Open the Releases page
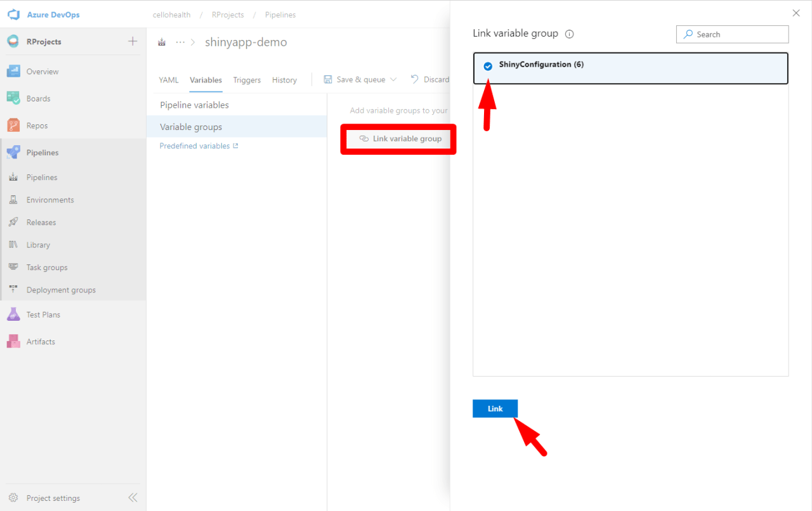Viewport: 812px width, 511px height. [x=43, y=222]
